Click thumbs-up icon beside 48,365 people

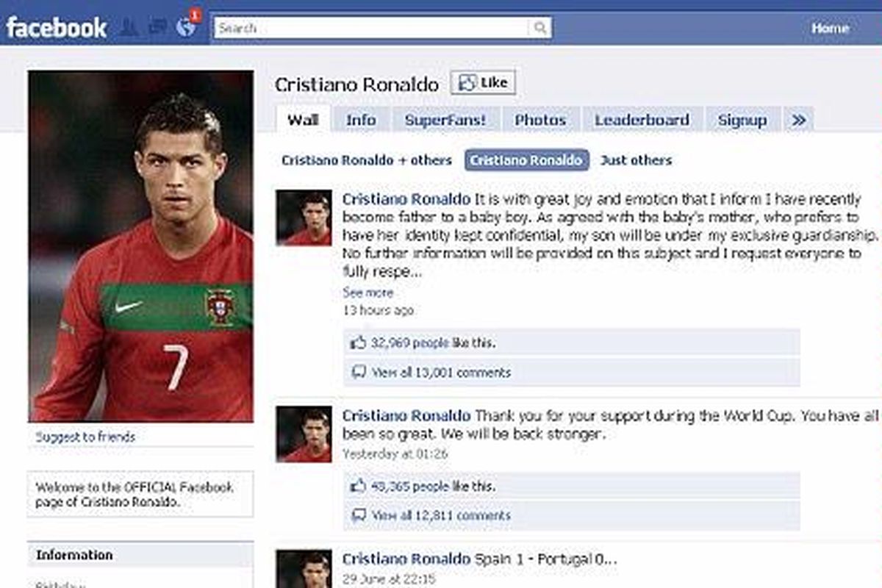(358, 486)
